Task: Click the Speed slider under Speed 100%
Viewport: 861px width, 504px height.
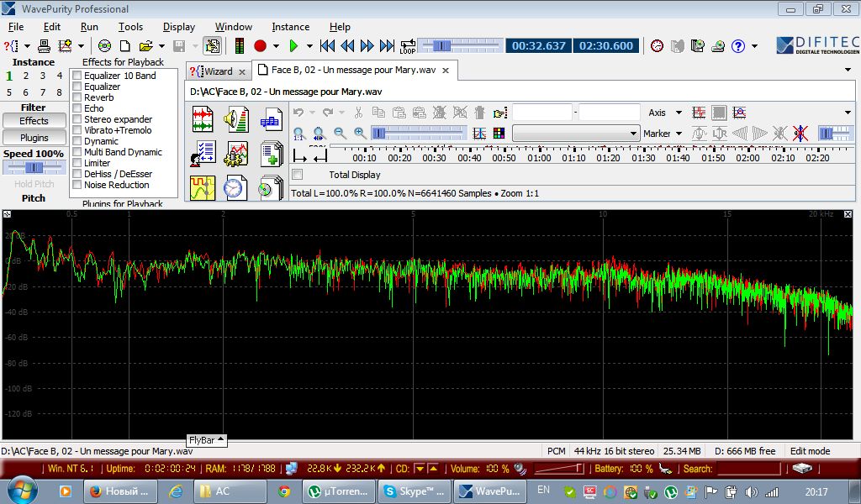Action: pos(34,168)
